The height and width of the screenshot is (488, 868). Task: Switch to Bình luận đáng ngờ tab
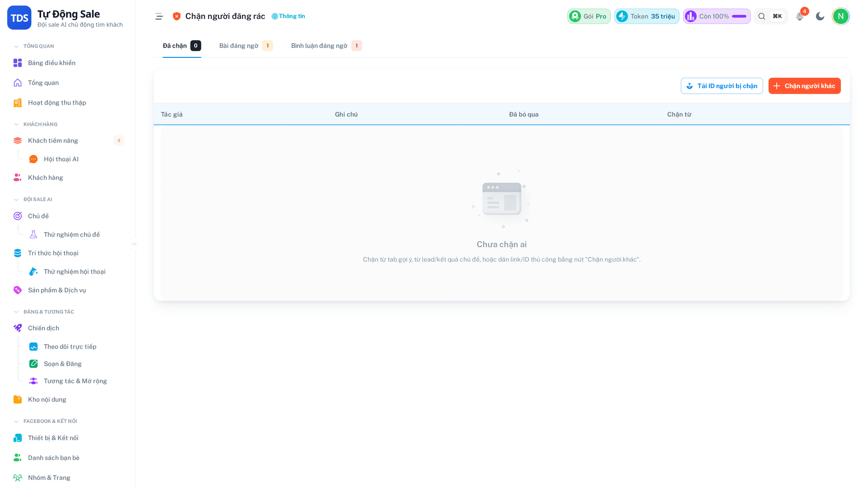pos(326,46)
